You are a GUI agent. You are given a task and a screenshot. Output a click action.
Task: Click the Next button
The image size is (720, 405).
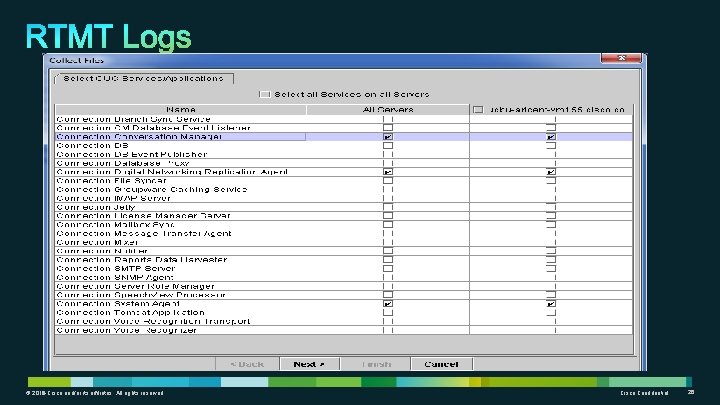[x=309, y=364]
